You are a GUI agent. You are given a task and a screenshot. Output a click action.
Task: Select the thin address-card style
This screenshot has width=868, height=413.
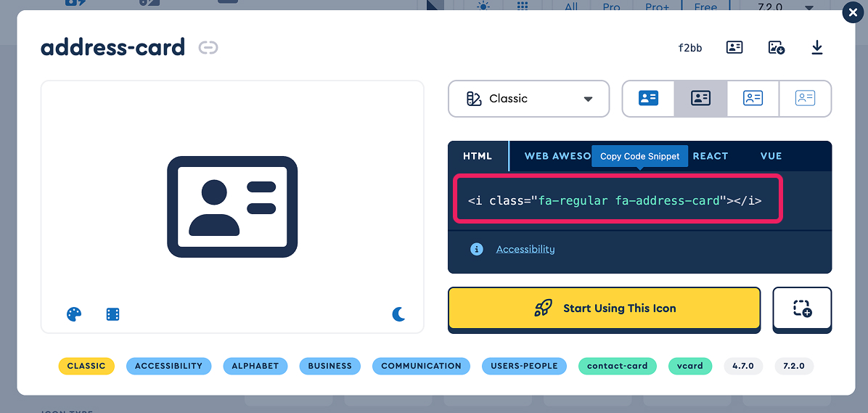pos(805,99)
